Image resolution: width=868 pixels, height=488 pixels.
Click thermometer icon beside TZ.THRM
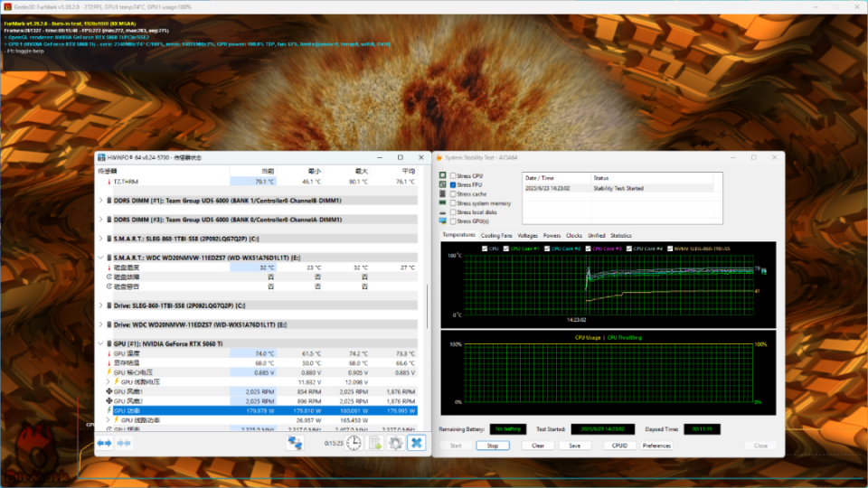click(x=109, y=182)
